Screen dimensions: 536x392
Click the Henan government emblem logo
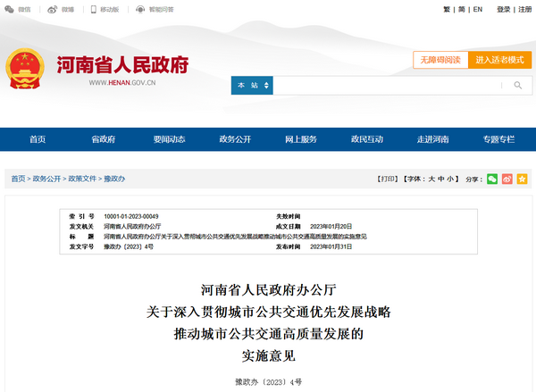(x=25, y=68)
